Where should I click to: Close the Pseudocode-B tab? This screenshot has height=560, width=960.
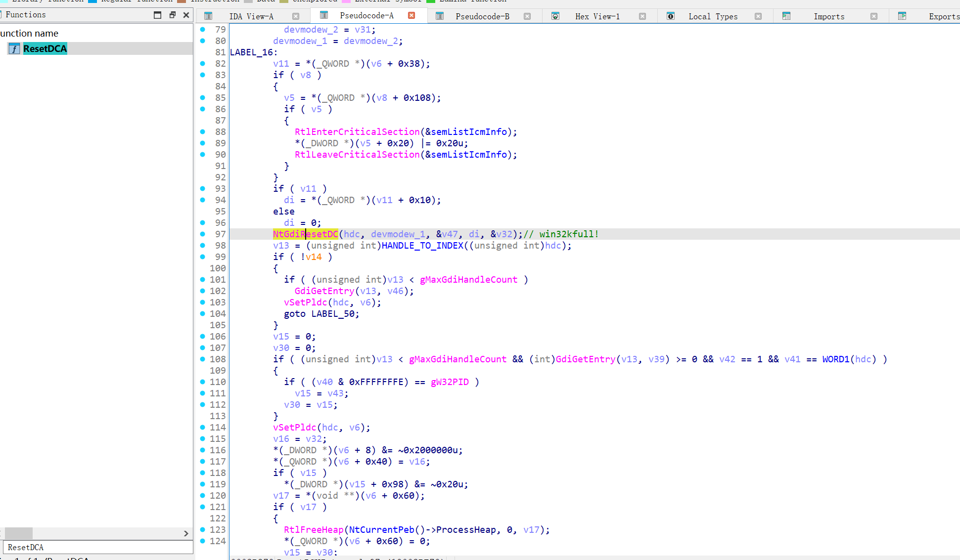click(527, 16)
